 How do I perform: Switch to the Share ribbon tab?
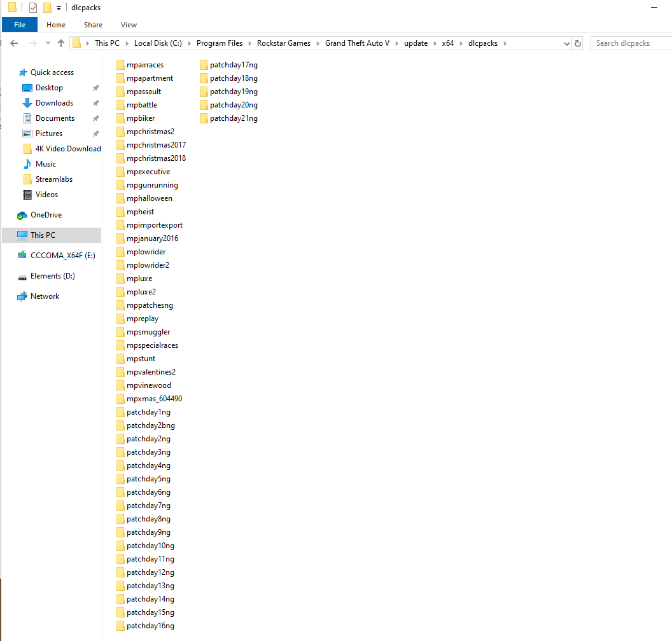[x=93, y=25]
